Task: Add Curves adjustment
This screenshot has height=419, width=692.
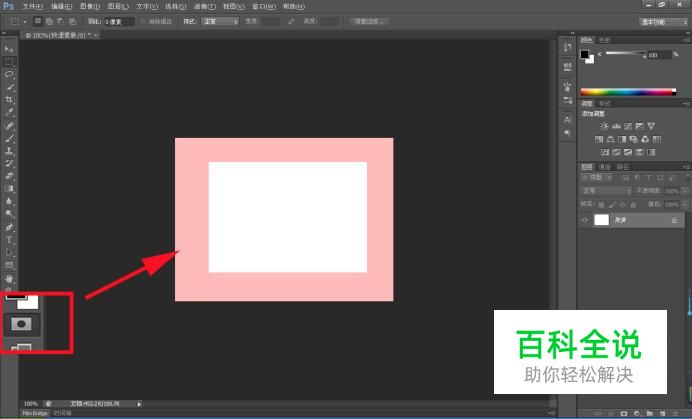Action: pyautogui.click(x=628, y=126)
